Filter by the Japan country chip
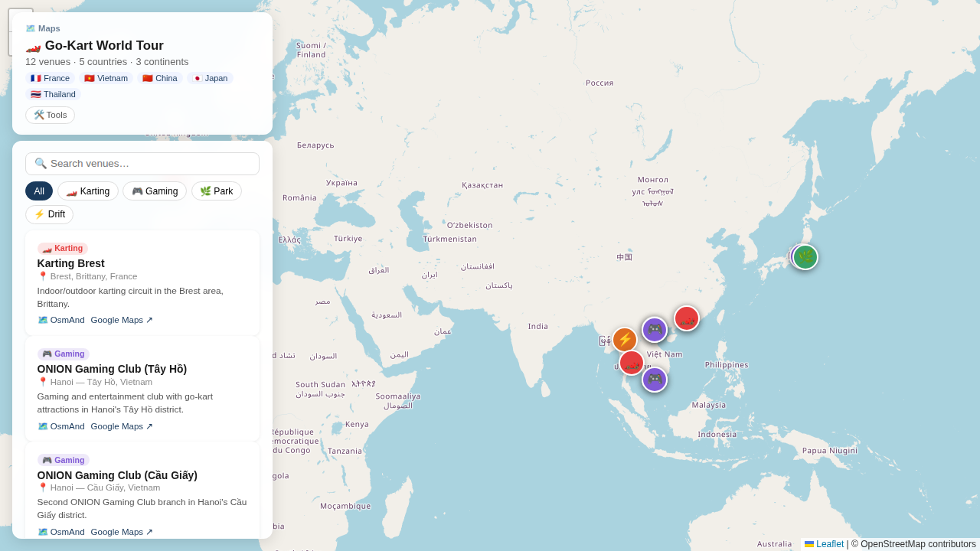The width and height of the screenshot is (980, 551). pos(210,78)
